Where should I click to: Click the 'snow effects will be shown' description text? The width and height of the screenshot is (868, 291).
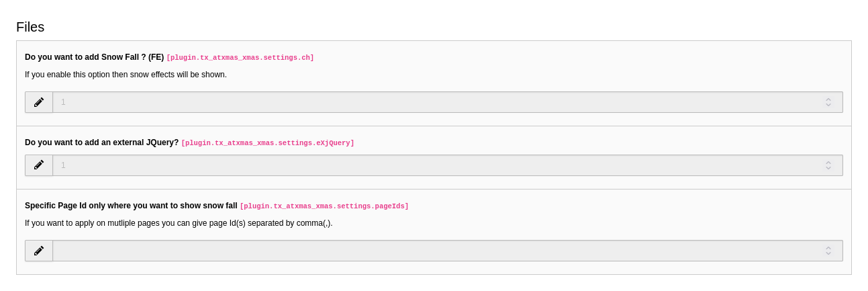pos(178,75)
